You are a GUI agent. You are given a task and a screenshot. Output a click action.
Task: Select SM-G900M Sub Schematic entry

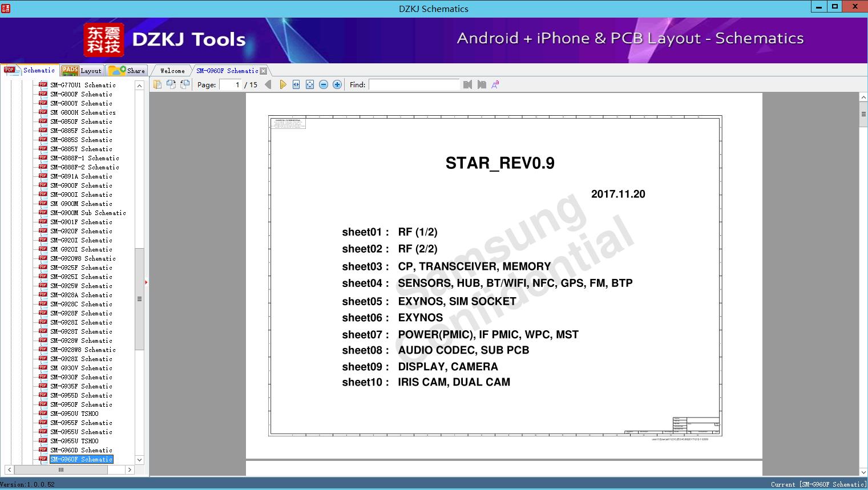(88, 213)
